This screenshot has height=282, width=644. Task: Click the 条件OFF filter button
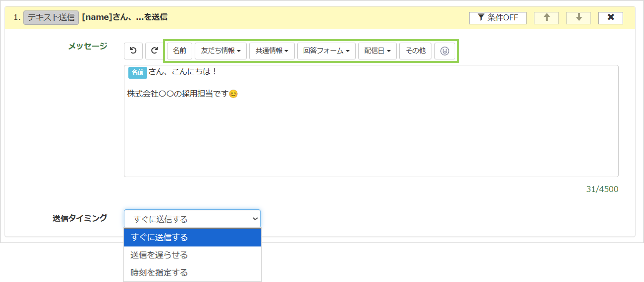pos(498,18)
